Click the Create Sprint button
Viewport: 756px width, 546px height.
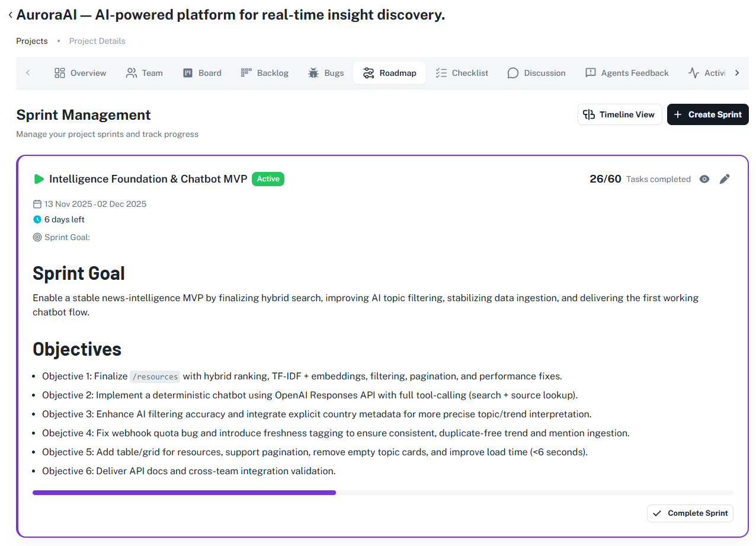[707, 114]
